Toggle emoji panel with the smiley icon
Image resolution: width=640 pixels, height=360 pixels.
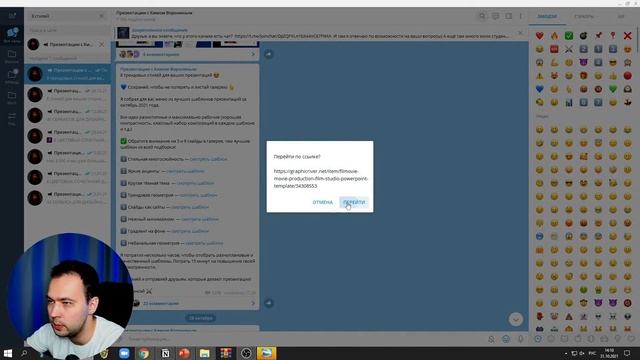(x=506, y=339)
